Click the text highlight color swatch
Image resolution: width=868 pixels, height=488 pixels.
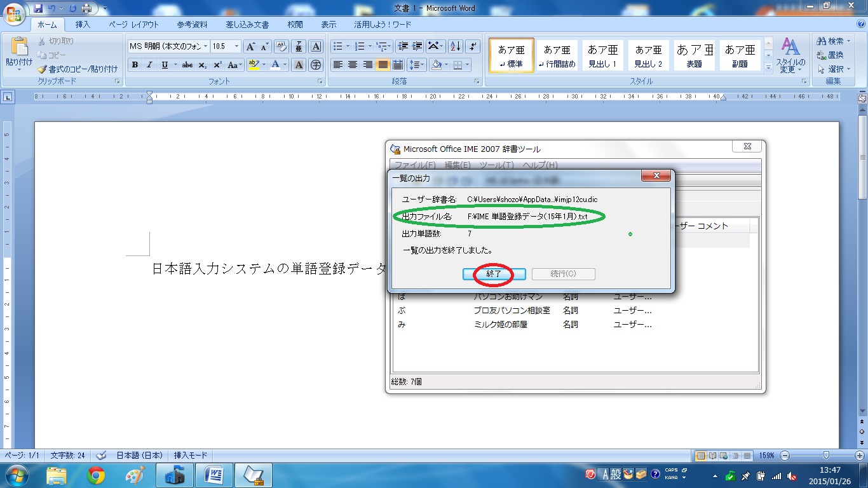(x=253, y=65)
